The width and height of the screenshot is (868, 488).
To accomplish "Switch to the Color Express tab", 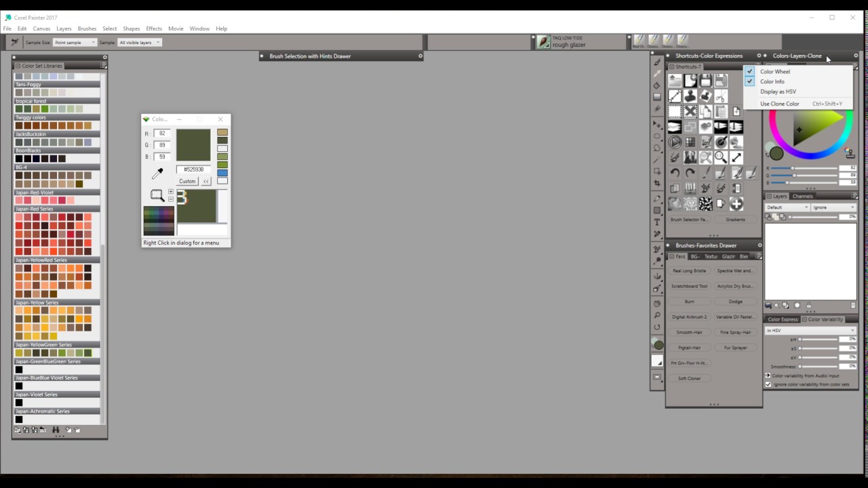I will (x=783, y=319).
